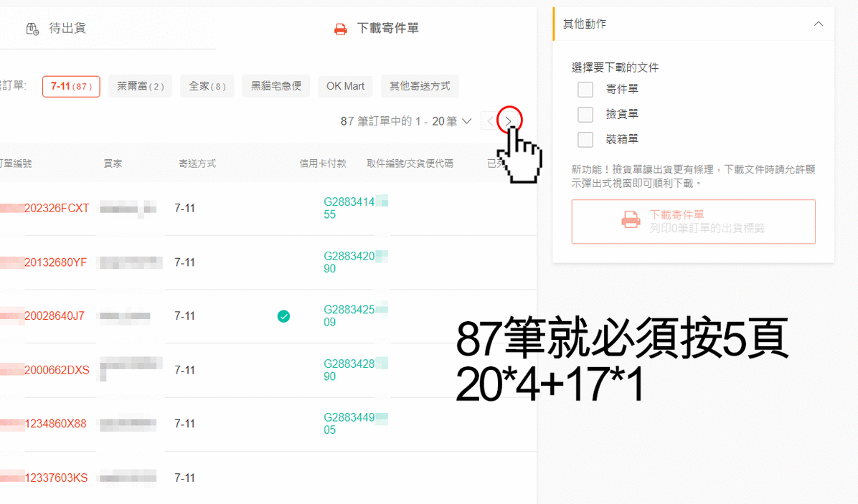Tick the 裝箱單 checkbox
The width and height of the screenshot is (858, 504).
[585, 139]
